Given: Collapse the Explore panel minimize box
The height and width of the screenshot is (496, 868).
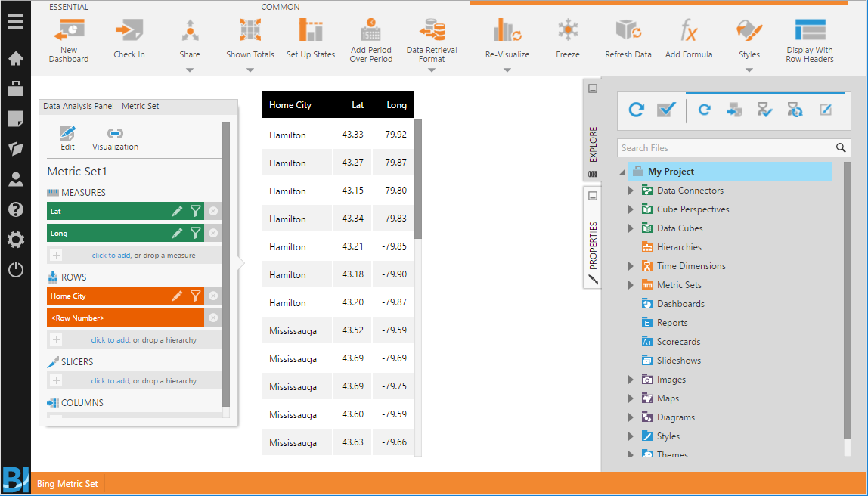Looking at the screenshot, I should tap(592, 88).
